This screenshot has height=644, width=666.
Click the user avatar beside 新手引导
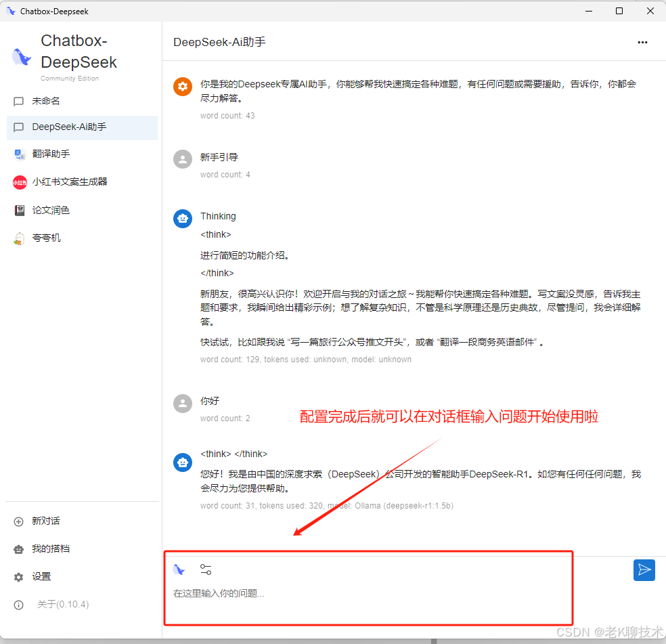coord(183,159)
